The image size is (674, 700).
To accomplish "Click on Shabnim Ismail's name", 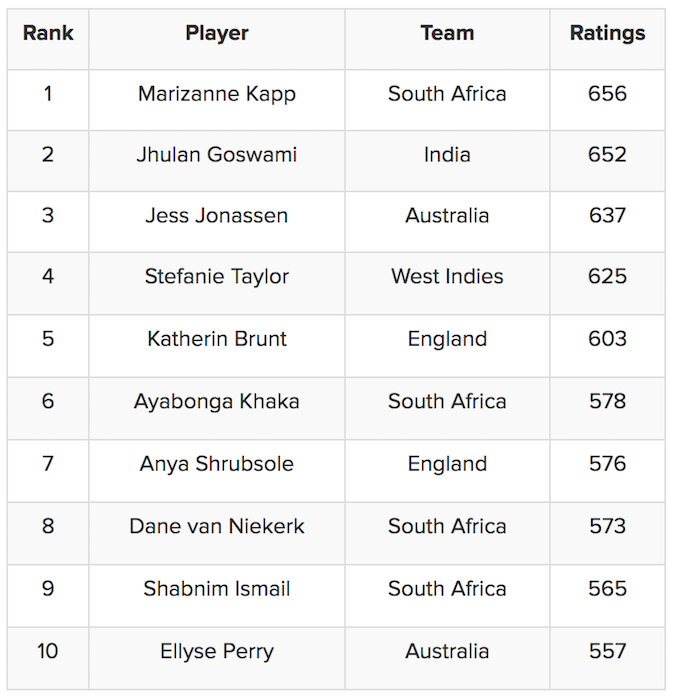I will 217,588.
